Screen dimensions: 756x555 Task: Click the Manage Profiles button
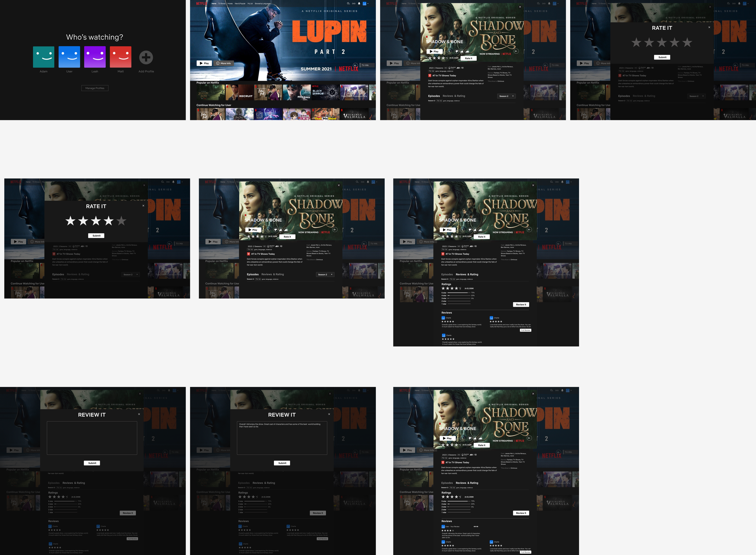point(95,88)
